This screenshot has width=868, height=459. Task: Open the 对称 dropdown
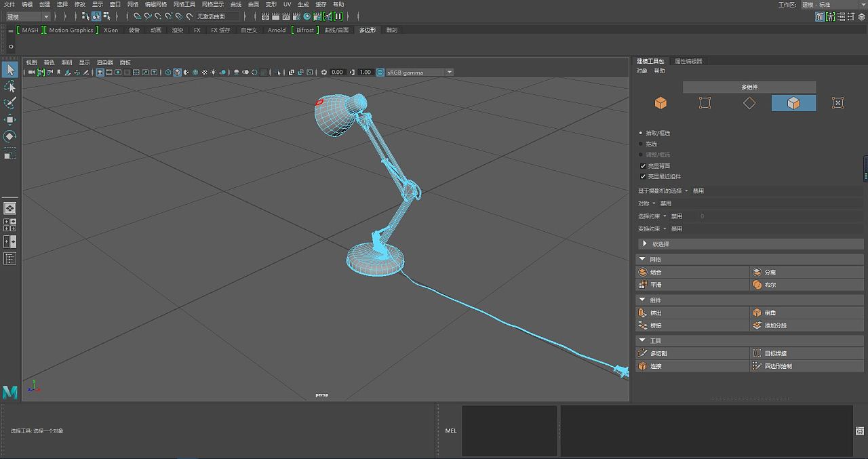pos(647,203)
